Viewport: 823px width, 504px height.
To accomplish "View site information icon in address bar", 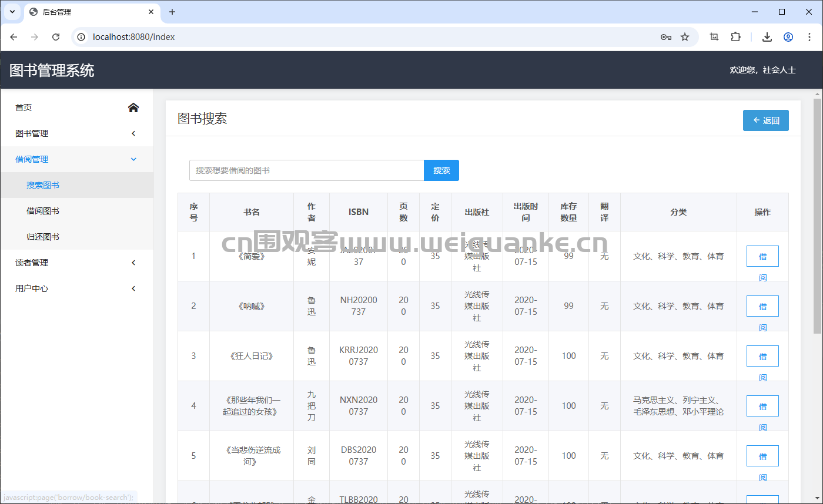I will tap(82, 37).
